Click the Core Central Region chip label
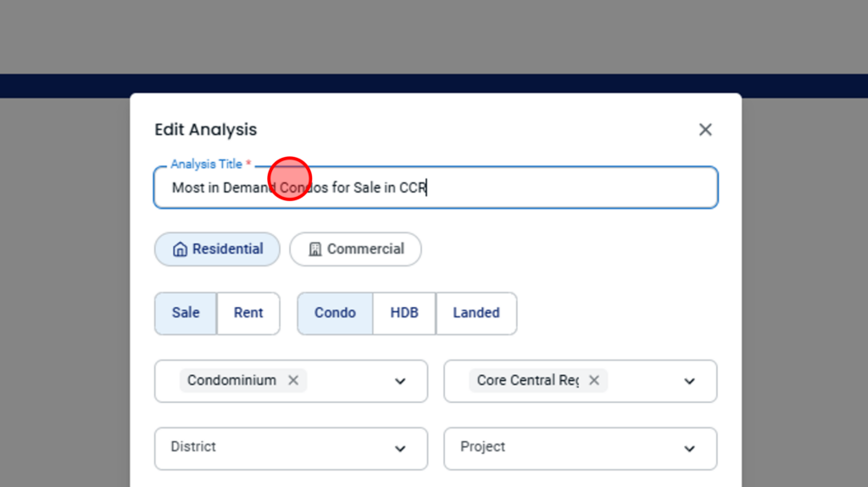The image size is (868, 487). [x=528, y=381]
